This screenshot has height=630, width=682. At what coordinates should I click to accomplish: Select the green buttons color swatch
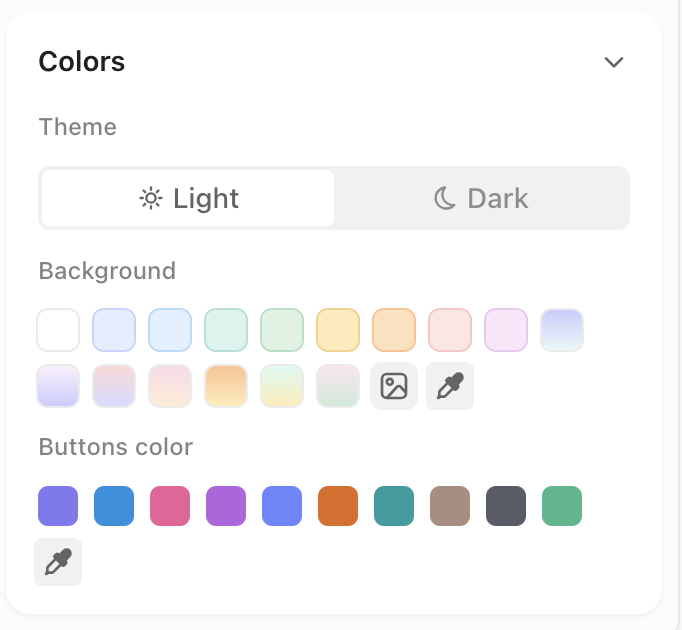562,506
